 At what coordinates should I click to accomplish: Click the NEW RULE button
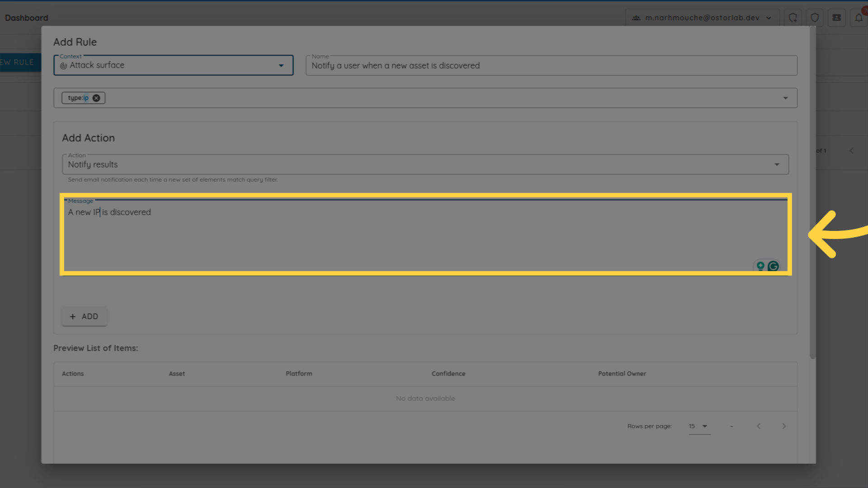pyautogui.click(x=18, y=62)
